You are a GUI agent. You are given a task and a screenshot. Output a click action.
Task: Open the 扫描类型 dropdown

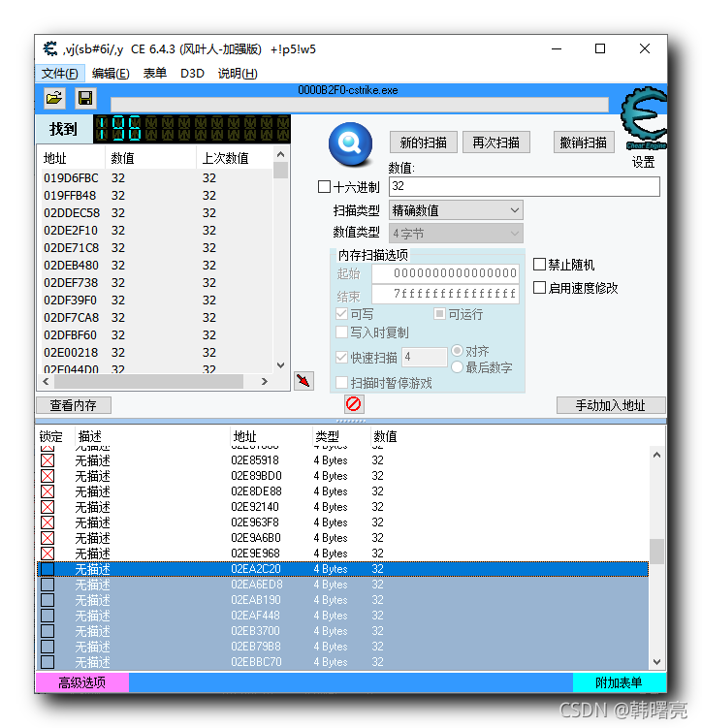(x=456, y=210)
